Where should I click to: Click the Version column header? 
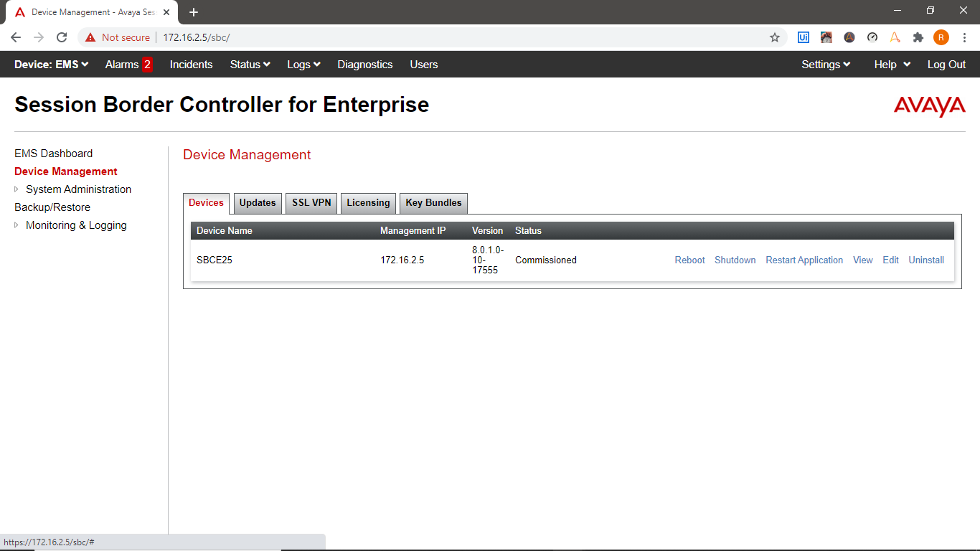click(x=487, y=231)
